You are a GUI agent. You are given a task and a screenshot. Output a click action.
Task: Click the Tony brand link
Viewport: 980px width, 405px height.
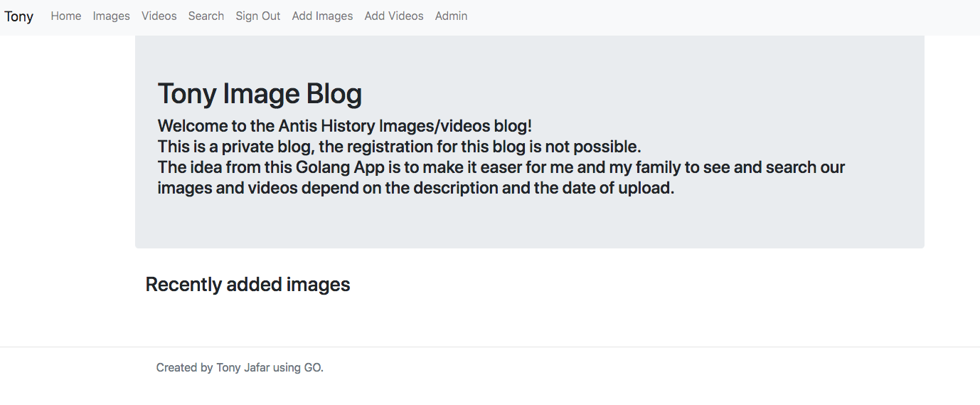[19, 16]
